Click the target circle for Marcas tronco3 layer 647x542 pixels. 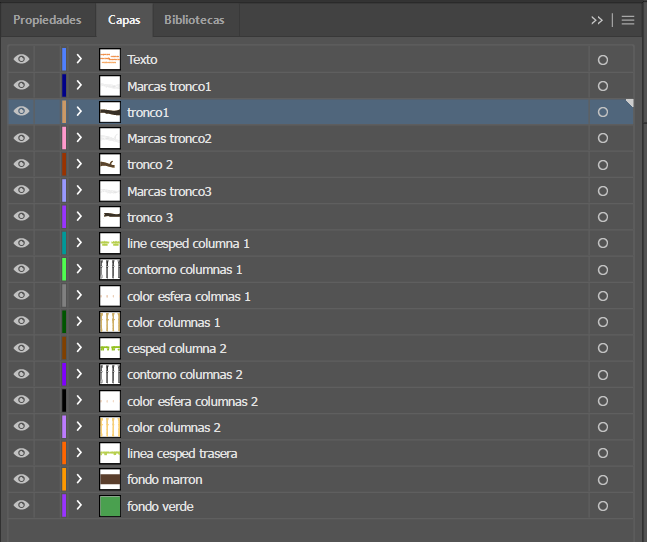point(603,191)
